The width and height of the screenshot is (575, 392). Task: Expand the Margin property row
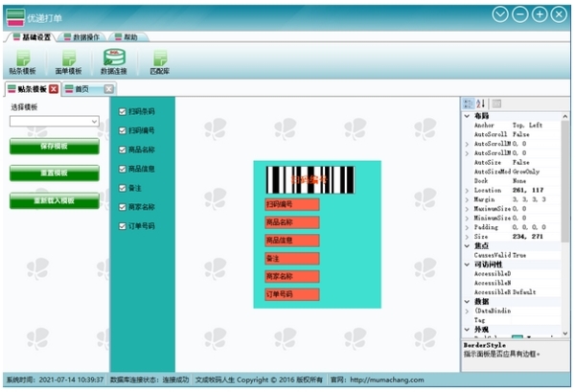(467, 199)
